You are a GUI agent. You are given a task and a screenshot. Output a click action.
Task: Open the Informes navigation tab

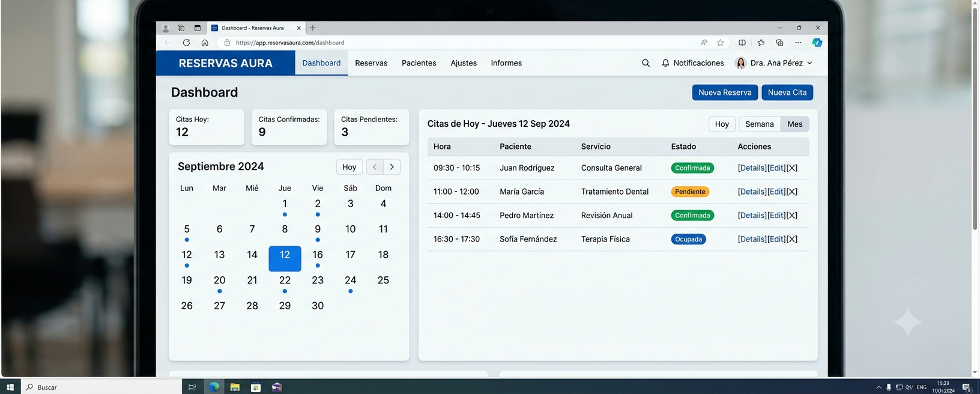coord(506,63)
